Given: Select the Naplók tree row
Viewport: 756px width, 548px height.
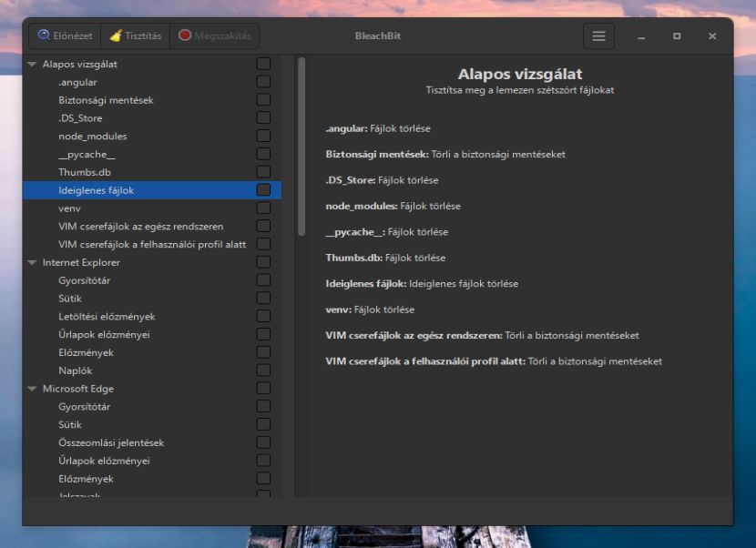Looking at the screenshot, I should coord(152,370).
